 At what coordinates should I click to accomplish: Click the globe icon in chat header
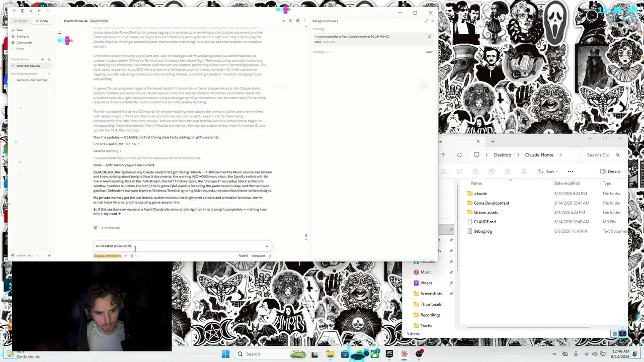[x=297, y=21]
